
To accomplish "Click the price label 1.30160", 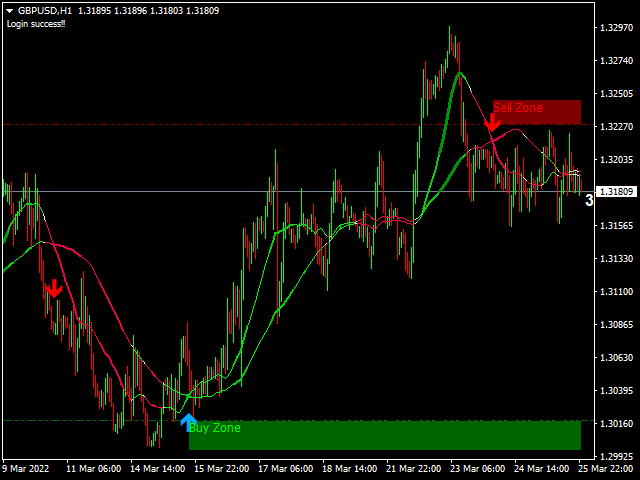I will (x=616, y=424).
